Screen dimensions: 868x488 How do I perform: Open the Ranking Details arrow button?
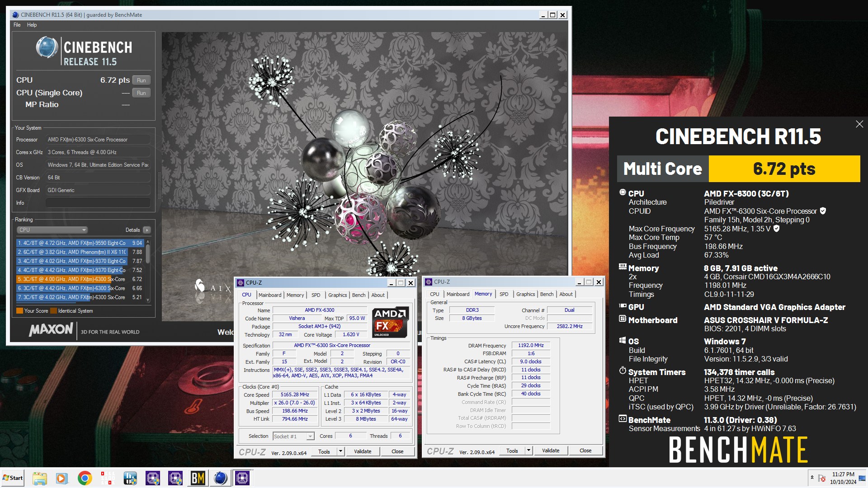[x=147, y=230]
